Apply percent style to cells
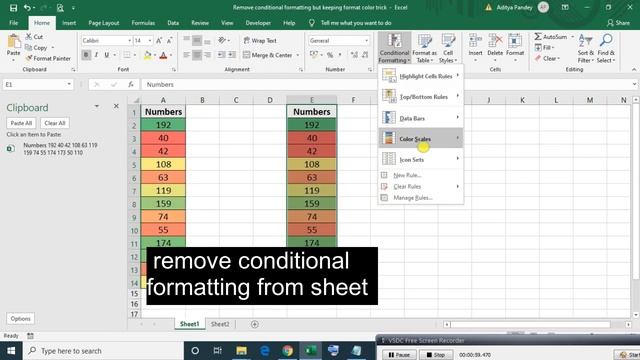Viewport: 640px width, 360px height. point(330,55)
